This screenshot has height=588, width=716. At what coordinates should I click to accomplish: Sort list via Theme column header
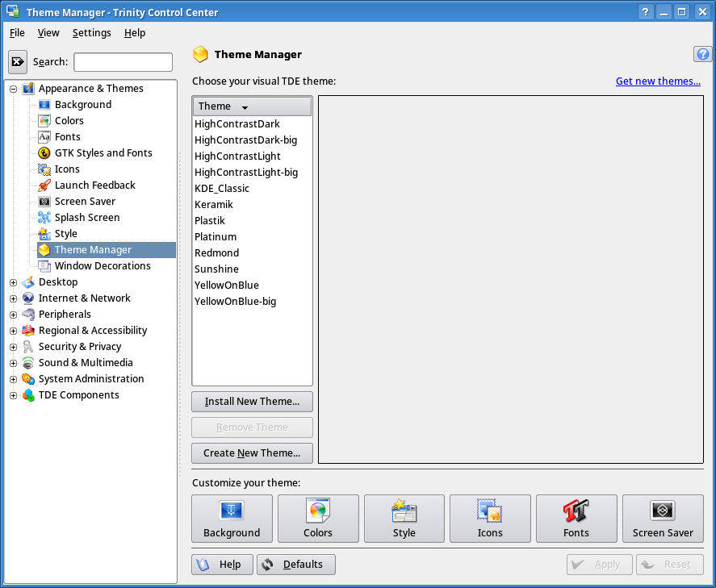[x=252, y=106]
